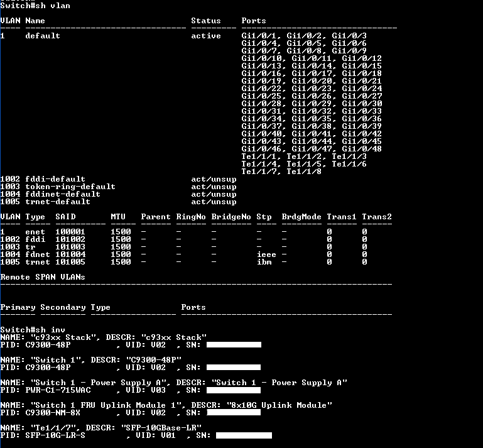The image size is (483, 448).
Task: Select VID 'V03' of the power supply
Action: (158, 390)
